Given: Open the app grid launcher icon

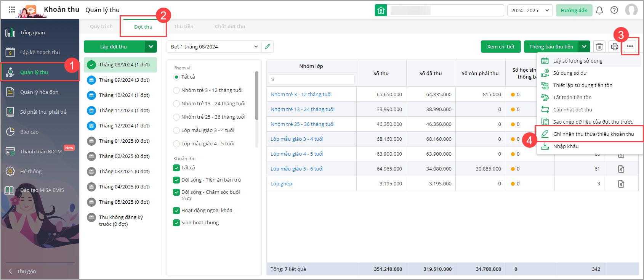Looking at the screenshot, I should click(12, 10).
